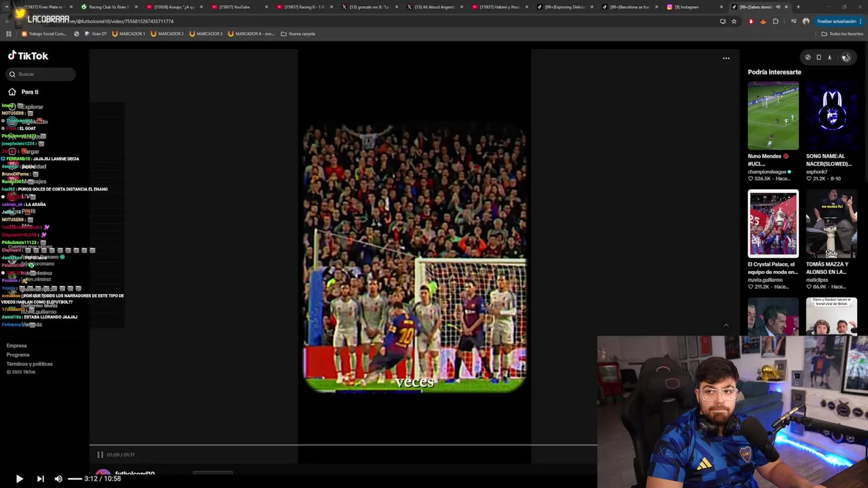The width and height of the screenshot is (868, 488).
Task: Bookmark page with the star icon
Action: point(734,21)
